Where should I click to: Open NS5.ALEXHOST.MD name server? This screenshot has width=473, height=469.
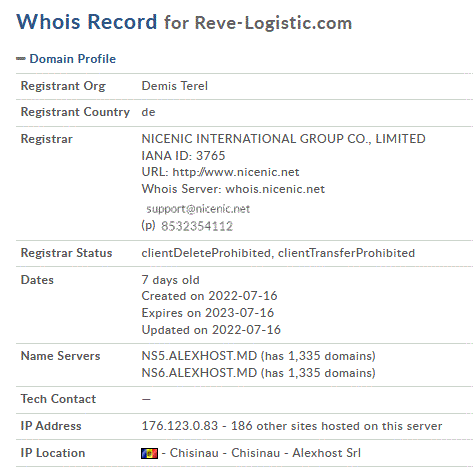pos(199,356)
